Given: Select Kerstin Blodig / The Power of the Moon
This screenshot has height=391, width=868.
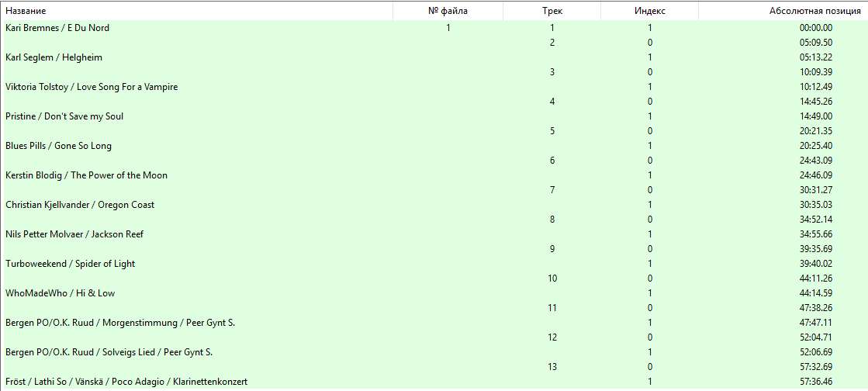Looking at the screenshot, I should 434,175.
